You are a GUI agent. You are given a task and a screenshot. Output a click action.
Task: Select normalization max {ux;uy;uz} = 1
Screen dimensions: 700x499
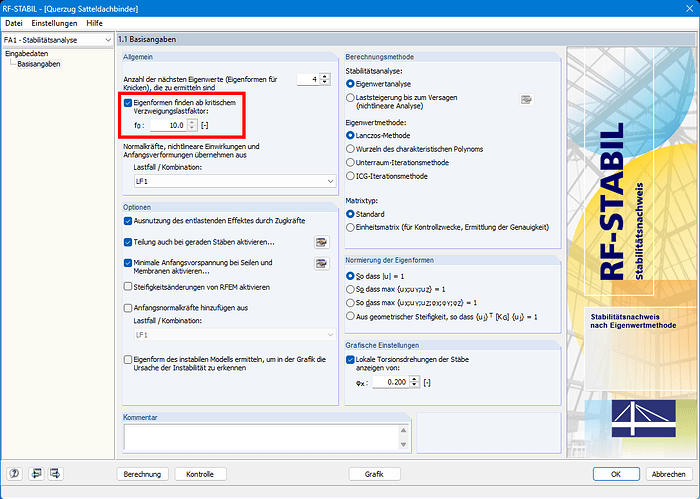[x=350, y=290]
